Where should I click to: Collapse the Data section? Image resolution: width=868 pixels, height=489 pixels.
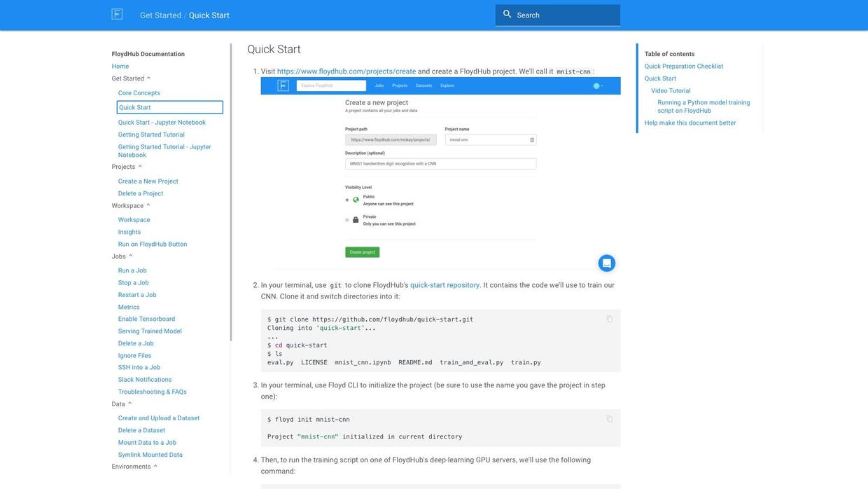(x=130, y=404)
